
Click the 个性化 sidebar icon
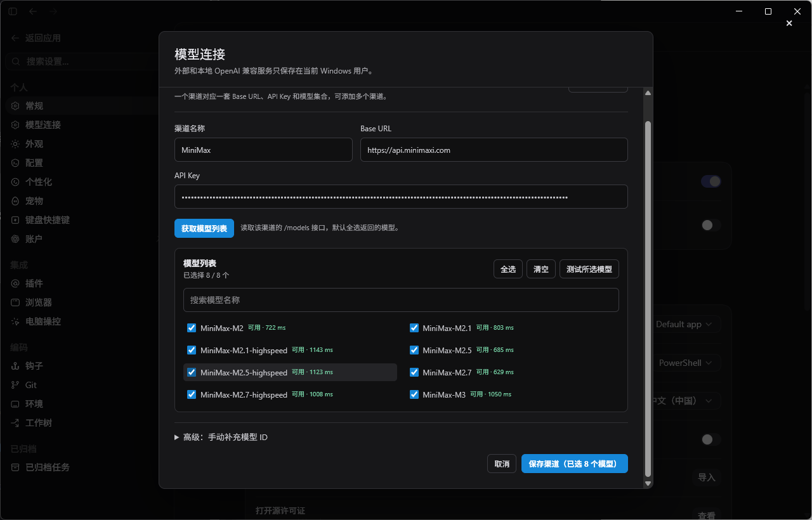click(15, 182)
